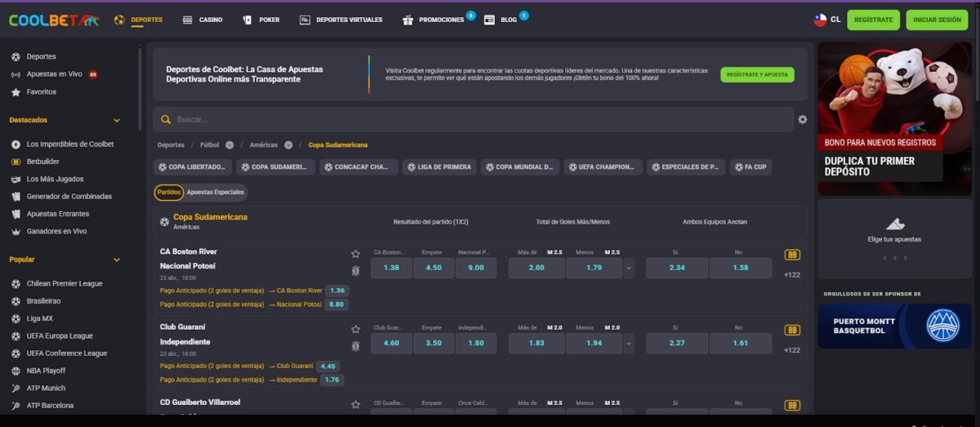Open Los Imperdibles de Coolbet
Image resolution: width=980 pixels, height=427 pixels.
click(69, 144)
